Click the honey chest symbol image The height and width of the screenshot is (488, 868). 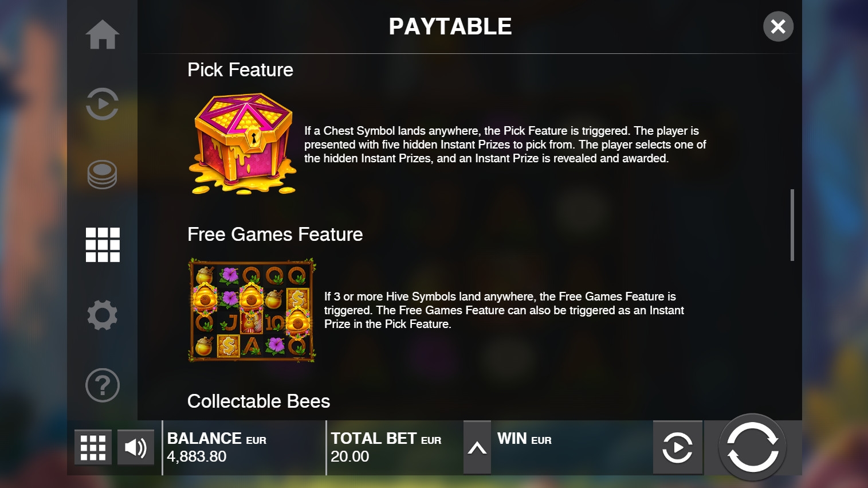(243, 144)
